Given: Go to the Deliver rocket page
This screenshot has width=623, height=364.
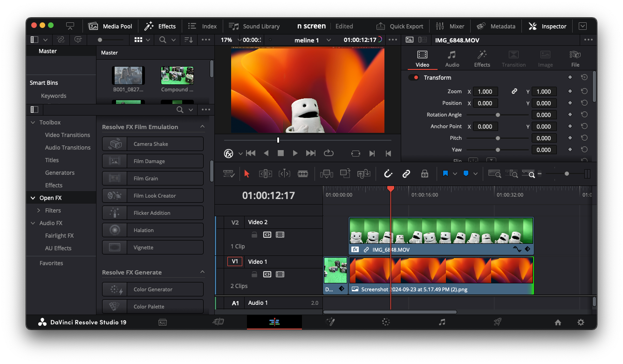Looking at the screenshot, I should click(498, 322).
